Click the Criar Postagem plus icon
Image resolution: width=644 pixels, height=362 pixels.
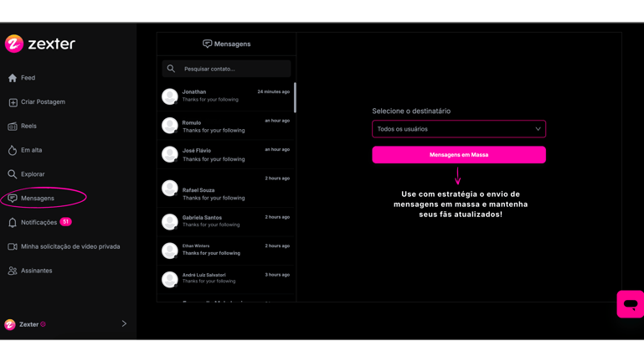pyautogui.click(x=13, y=102)
